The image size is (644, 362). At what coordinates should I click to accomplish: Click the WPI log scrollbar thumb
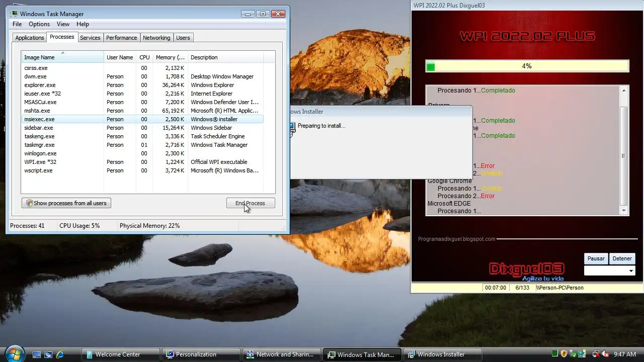(624, 156)
